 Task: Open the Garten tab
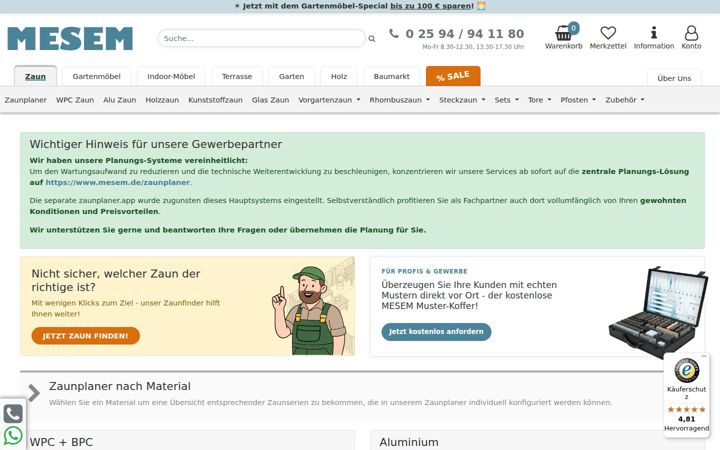point(292,76)
